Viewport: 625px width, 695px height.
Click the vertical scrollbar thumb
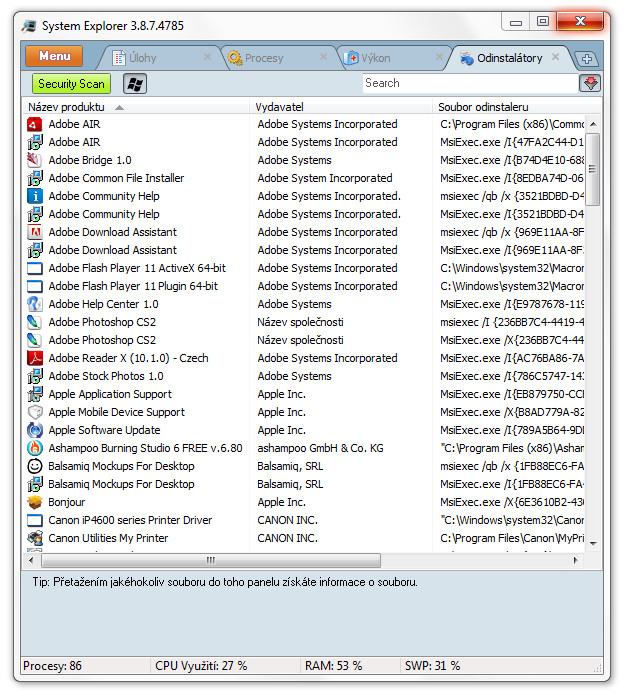(593, 169)
